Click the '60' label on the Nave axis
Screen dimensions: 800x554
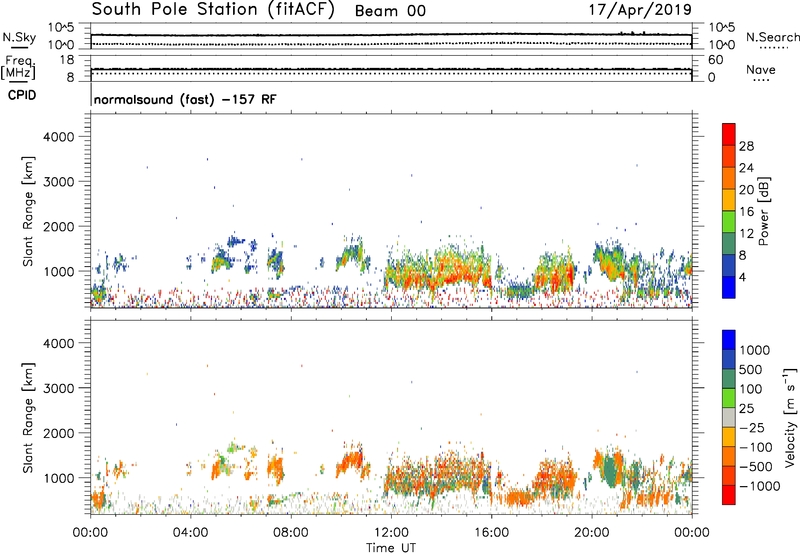pos(715,60)
